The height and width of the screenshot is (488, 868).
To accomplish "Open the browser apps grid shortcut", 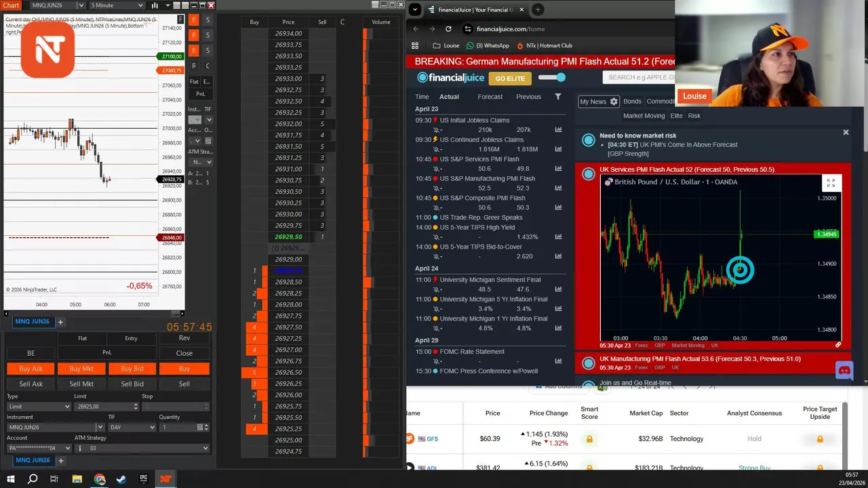I will pyautogui.click(x=416, y=45).
